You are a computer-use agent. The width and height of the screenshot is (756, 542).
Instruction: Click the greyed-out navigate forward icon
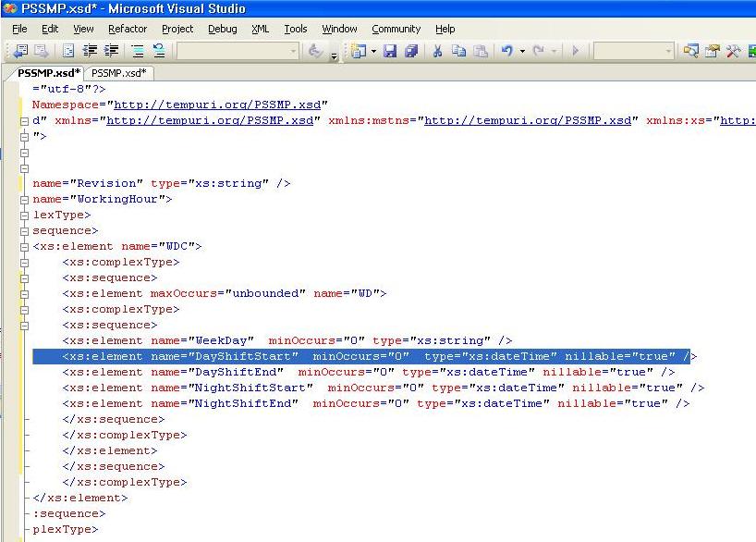42,50
